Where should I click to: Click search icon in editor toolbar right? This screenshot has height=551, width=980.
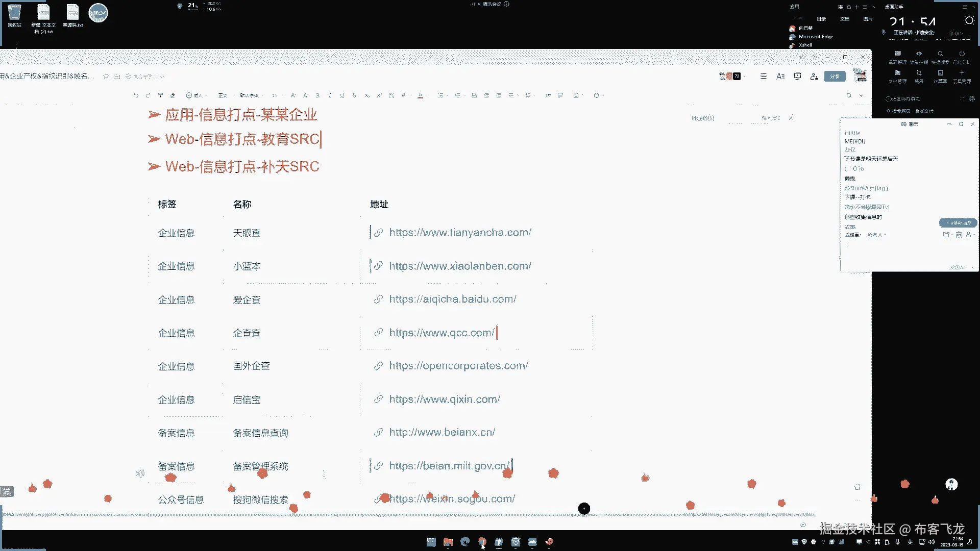[x=849, y=95]
